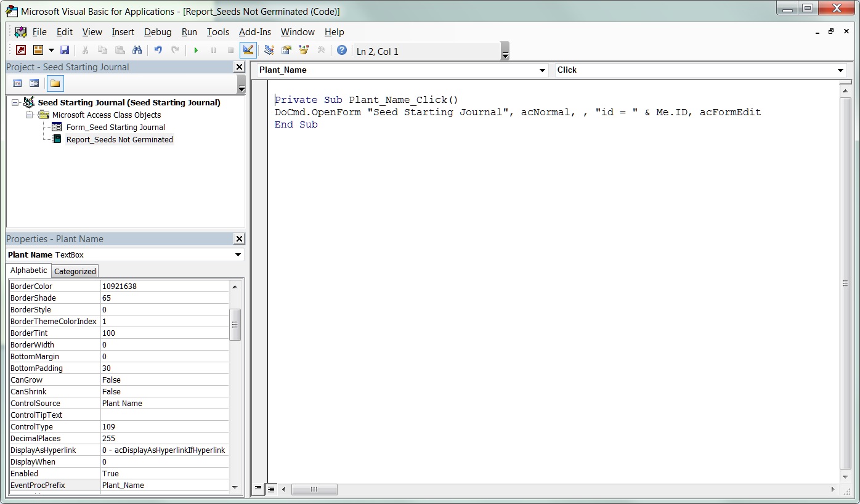The image size is (860, 504).
Task: Open Visual Basic Help question mark icon
Action: [342, 51]
